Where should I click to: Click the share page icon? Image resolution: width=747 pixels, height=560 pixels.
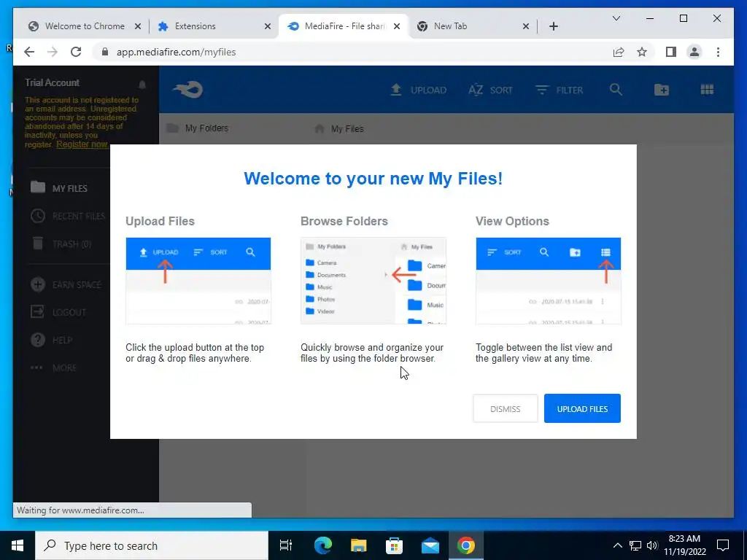[619, 52]
